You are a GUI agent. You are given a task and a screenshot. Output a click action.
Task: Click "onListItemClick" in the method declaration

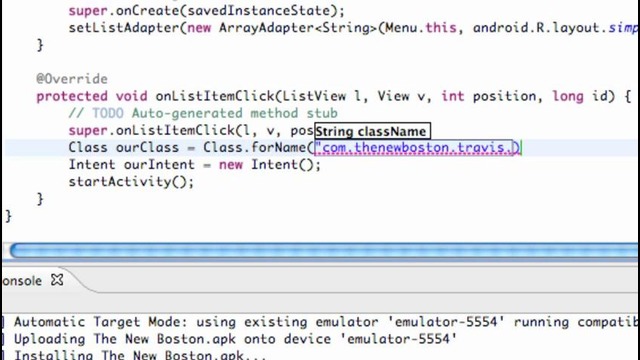(215, 96)
